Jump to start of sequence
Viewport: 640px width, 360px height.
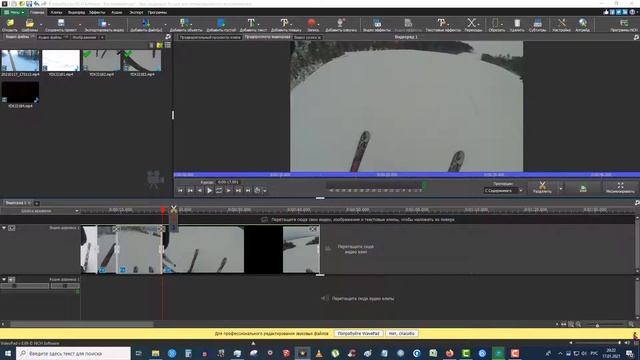[180, 190]
